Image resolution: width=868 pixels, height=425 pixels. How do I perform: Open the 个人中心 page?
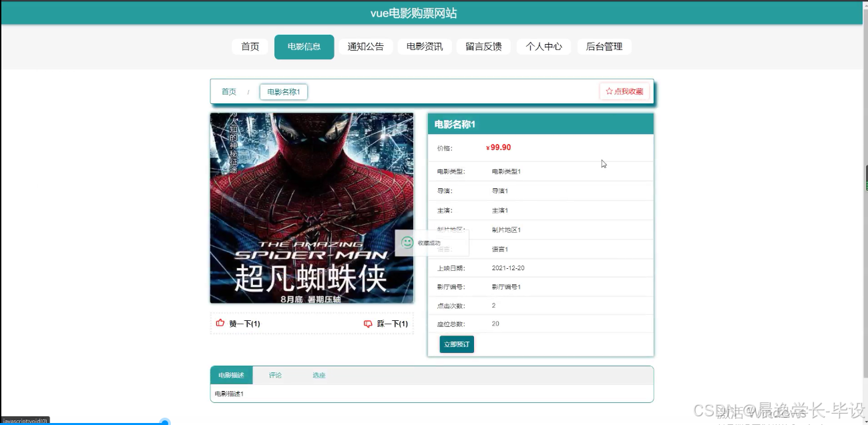[544, 47]
